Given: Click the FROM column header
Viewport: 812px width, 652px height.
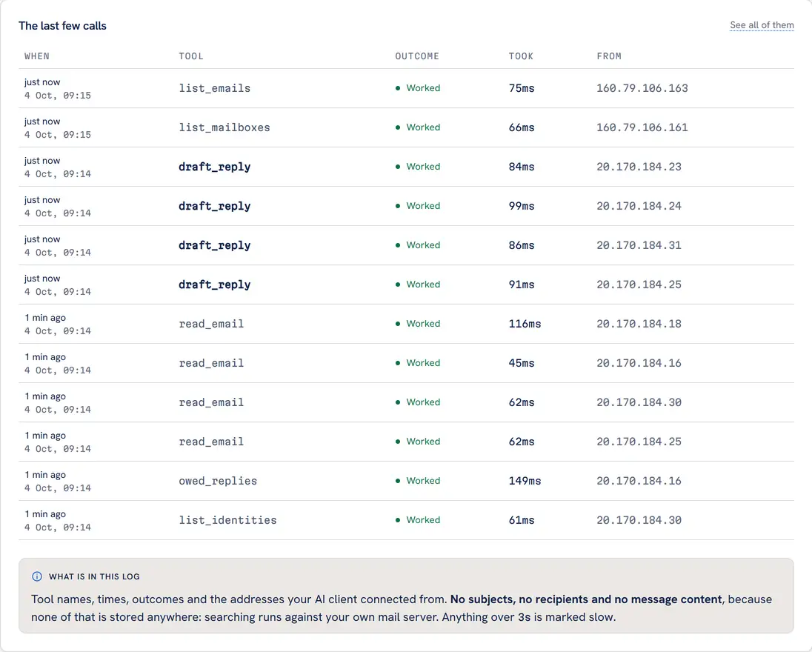Looking at the screenshot, I should click(x=609, y=56).
